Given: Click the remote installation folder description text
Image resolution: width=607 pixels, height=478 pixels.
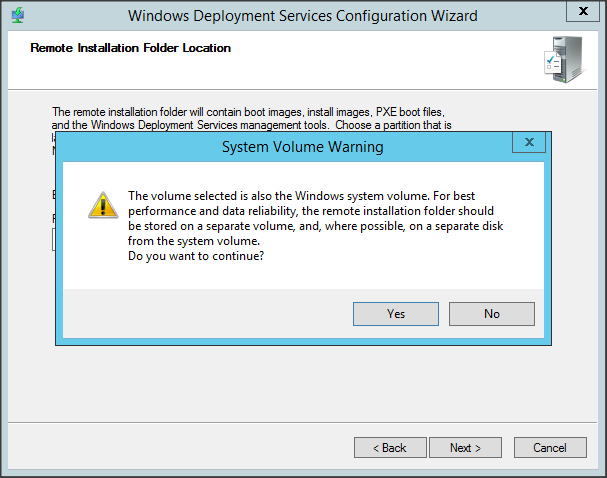Looking at the screenshot, I should coord(250,118).
